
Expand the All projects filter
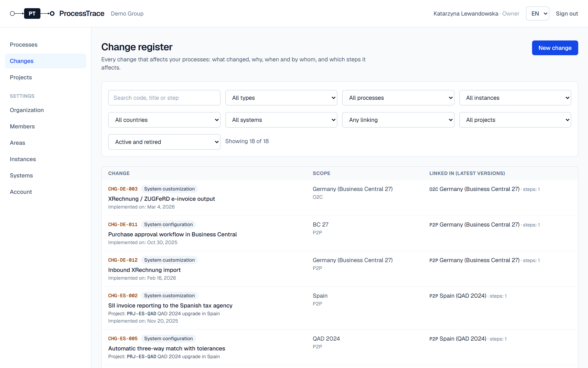tap(515, 120)
